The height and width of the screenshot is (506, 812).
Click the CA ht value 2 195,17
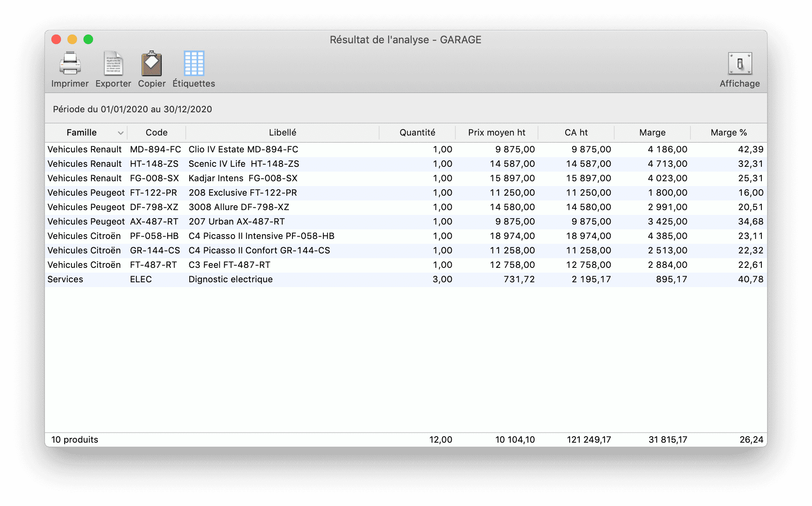tap(591, 279)
